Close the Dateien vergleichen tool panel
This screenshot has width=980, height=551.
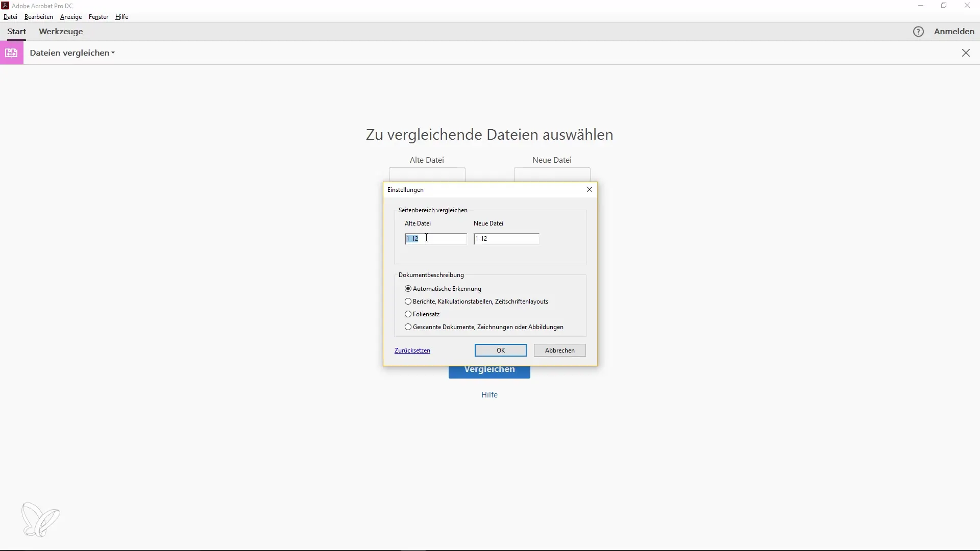966,53
